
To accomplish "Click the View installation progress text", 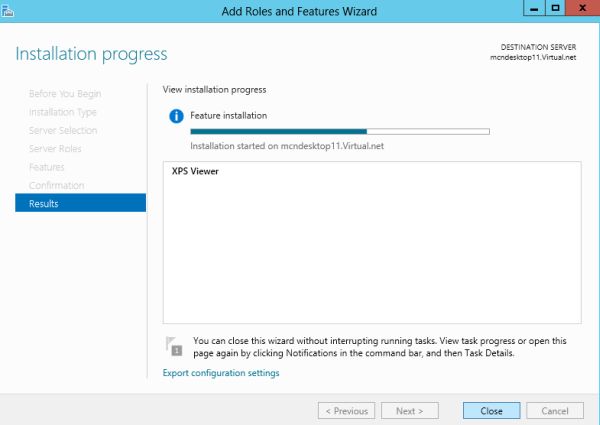I will pos(214,90).
